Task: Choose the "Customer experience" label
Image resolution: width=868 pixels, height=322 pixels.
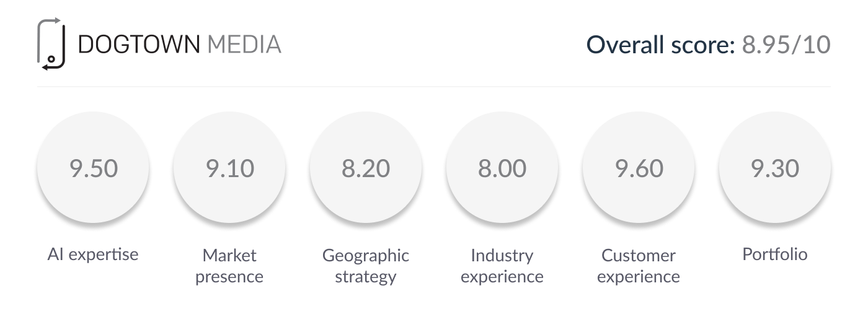Action: tap(639, 266)
